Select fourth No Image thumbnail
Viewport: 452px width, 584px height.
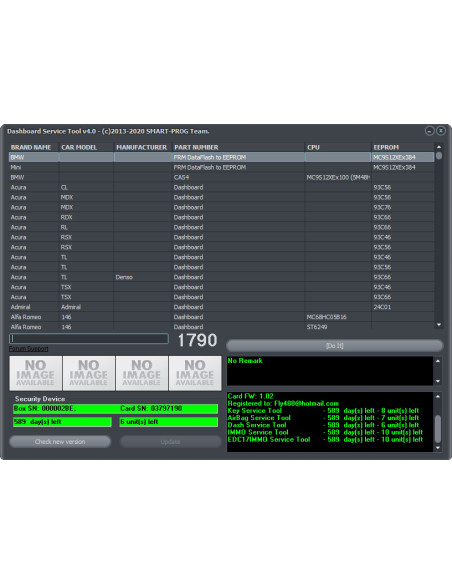[195, 373]
